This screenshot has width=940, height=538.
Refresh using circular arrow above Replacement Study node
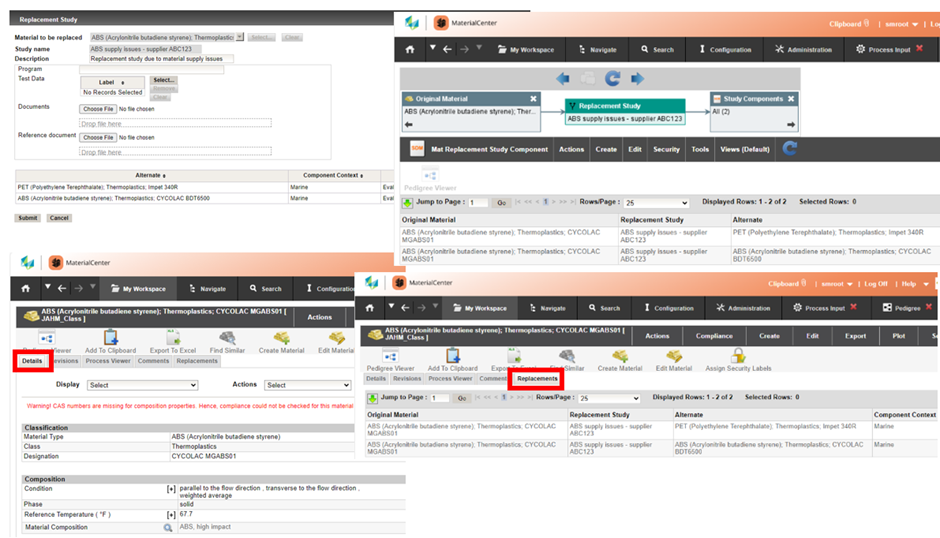click(612, 79)
